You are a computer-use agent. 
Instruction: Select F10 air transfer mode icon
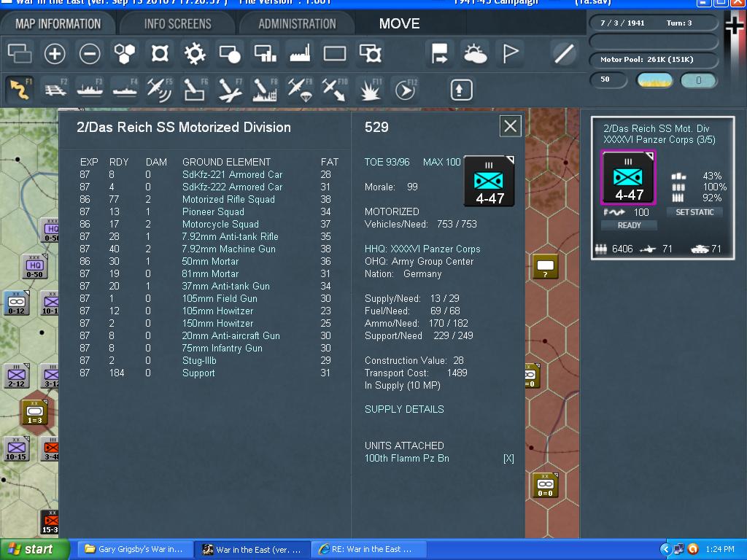tap(335, 90)
